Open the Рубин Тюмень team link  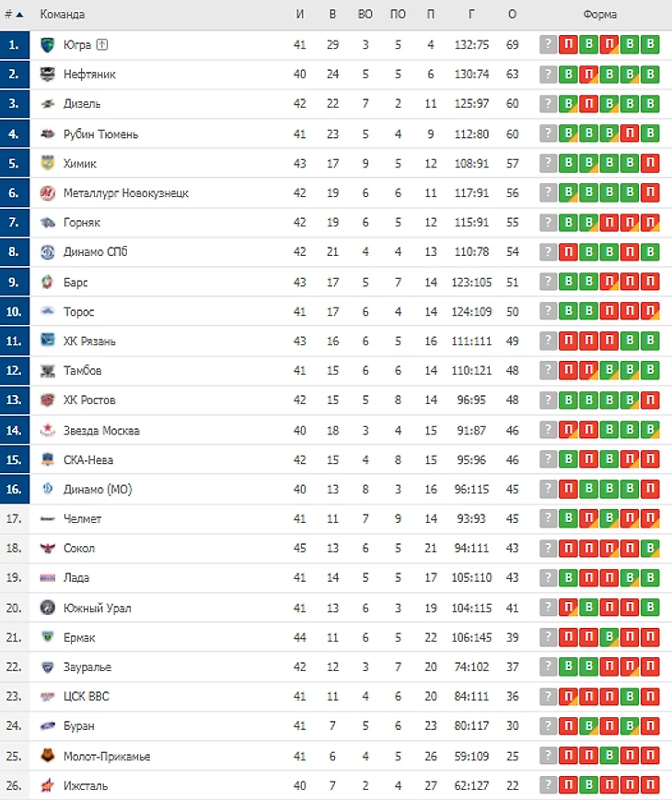[100, 134]
